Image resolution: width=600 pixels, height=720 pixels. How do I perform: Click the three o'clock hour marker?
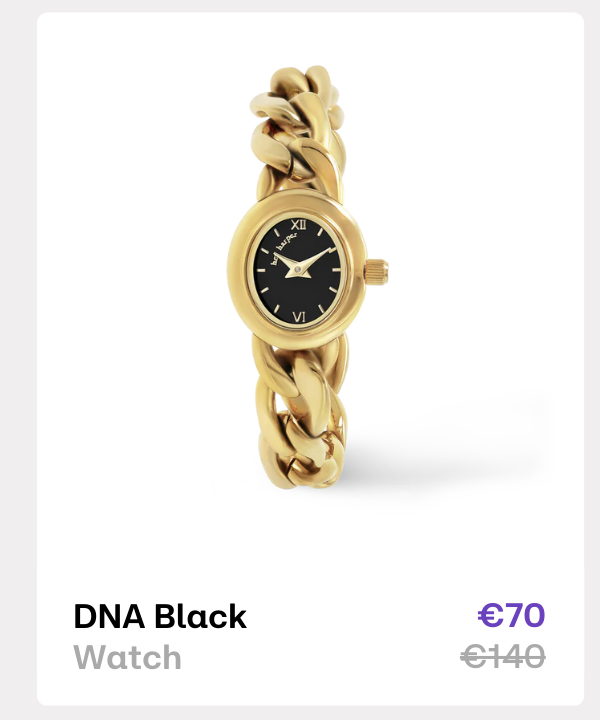click(336, 270)
